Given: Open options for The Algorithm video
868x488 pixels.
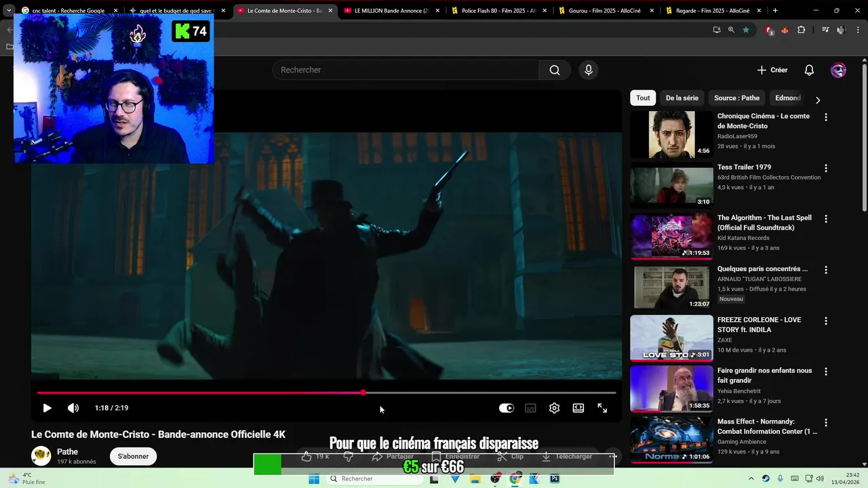Looking at the screenshot, I should click(825, 219).
